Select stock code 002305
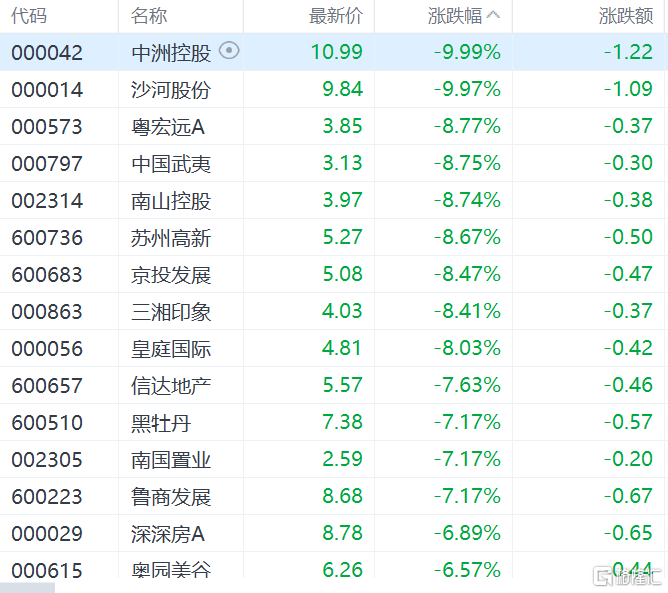668x593 pixels. tap(47, 460)
